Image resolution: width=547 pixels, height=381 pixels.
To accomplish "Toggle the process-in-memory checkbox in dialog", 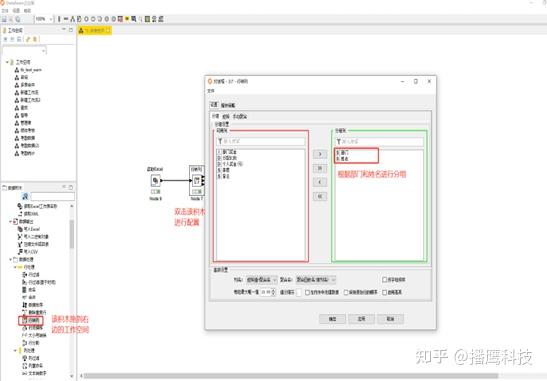I will point(307,292).
